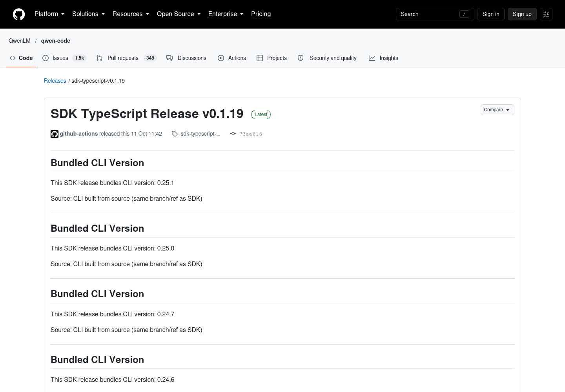This screenshot has width=565, height=392.
Task: Click the 1.5k issues counter
Action: (80, 58)
